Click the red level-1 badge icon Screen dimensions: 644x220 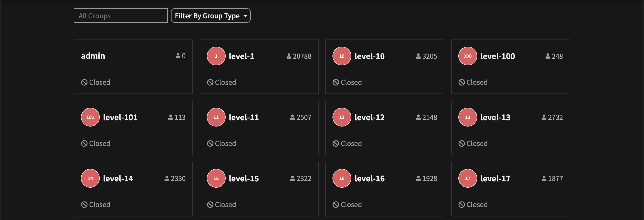tap(216, 56)
